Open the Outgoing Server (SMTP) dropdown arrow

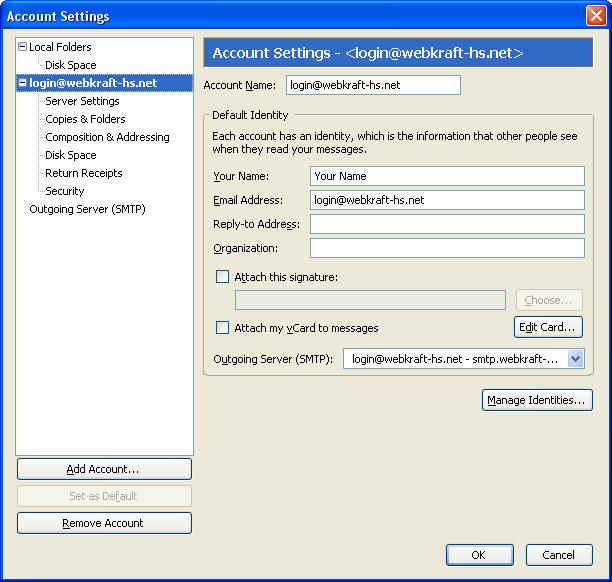[576, 358]
